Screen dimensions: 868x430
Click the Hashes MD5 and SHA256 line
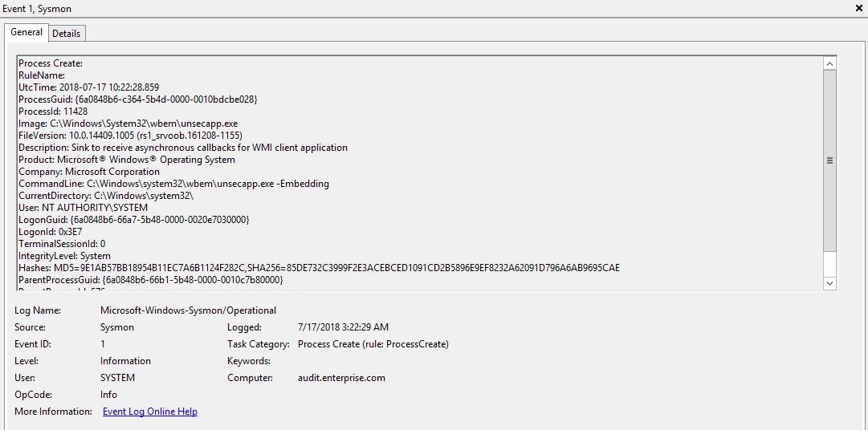point(320,269)
